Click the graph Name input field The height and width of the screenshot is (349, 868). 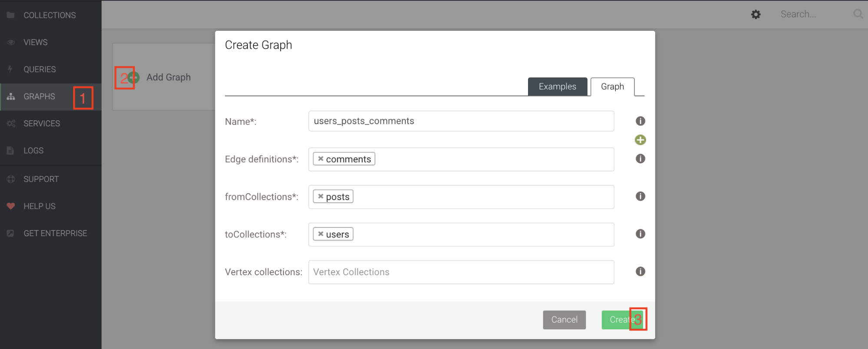[461, 121]
